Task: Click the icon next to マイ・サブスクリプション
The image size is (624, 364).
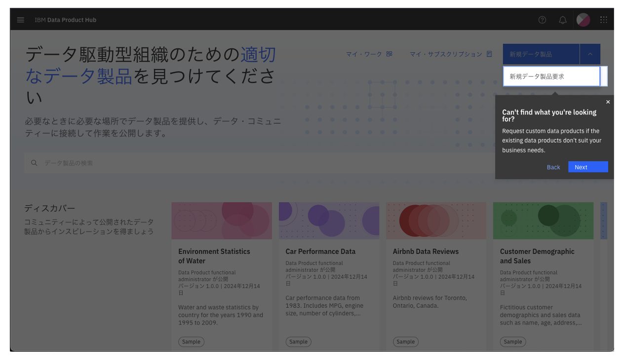Action: click(489, 54)
